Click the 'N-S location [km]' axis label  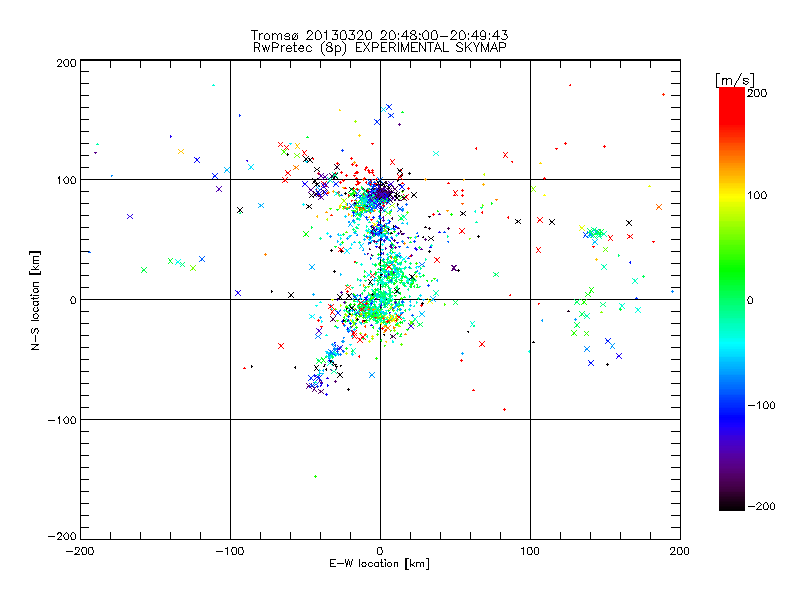(x=35, y=301)
